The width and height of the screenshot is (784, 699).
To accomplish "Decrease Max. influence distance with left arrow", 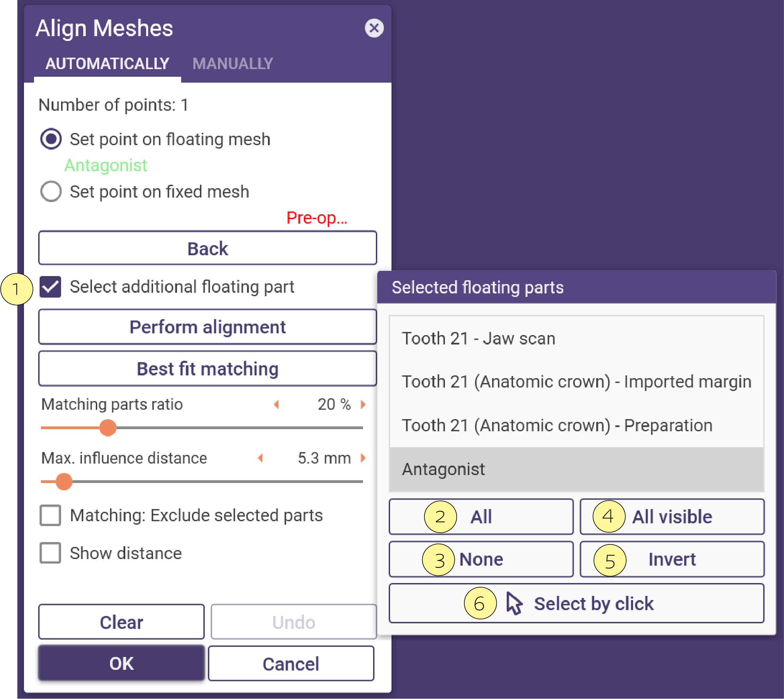I will tap(260, 457).
